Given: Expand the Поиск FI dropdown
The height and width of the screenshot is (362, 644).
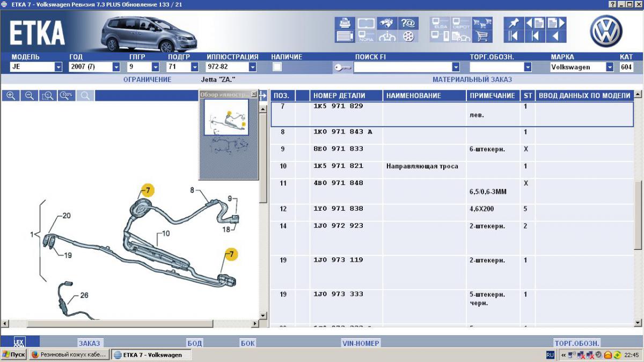Looking at the screenshot, I should click(456, 67).
